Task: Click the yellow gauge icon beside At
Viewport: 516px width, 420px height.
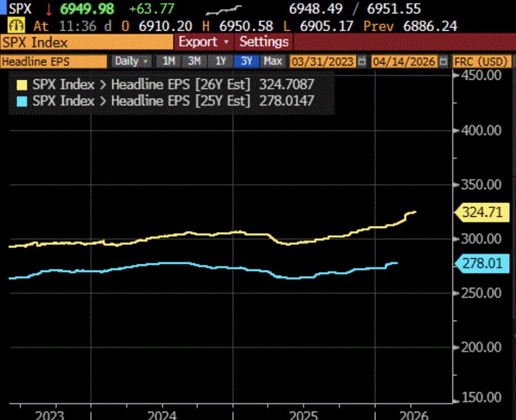Action: click(16, 26)
